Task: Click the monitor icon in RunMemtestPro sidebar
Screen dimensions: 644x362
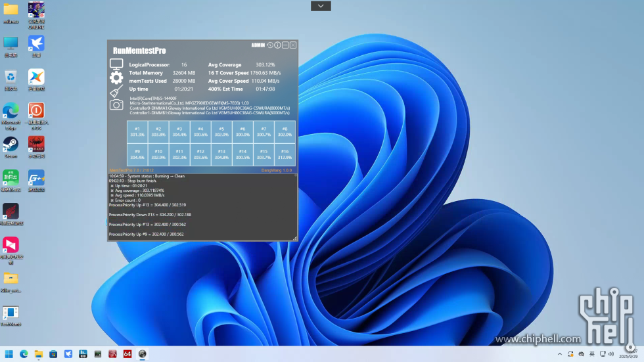Action: pos(116,64)
